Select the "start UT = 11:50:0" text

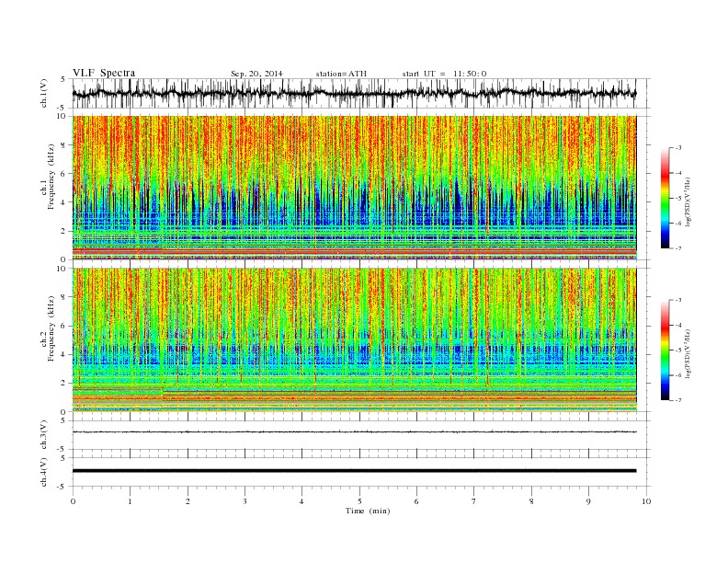point(444,74)
